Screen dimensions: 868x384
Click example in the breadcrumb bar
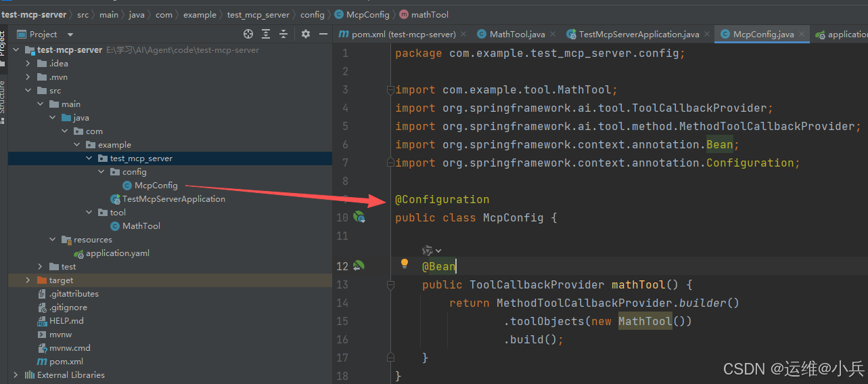200,14
